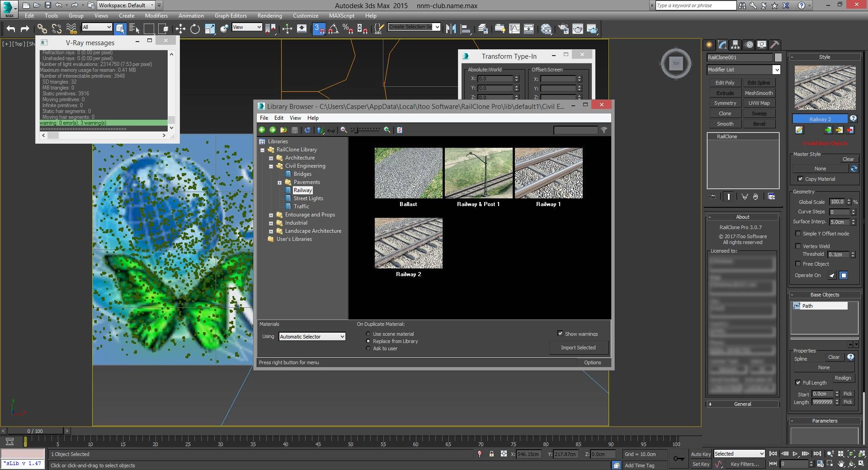868x470 pixels.
Task: Click the ViewCube Top face
Action: click(x=676, y=63)
